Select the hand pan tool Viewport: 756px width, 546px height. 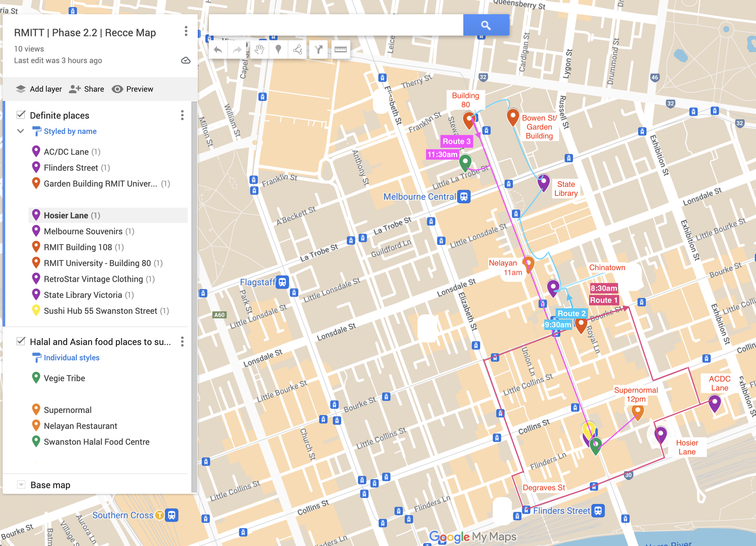[x=259, y=50]
